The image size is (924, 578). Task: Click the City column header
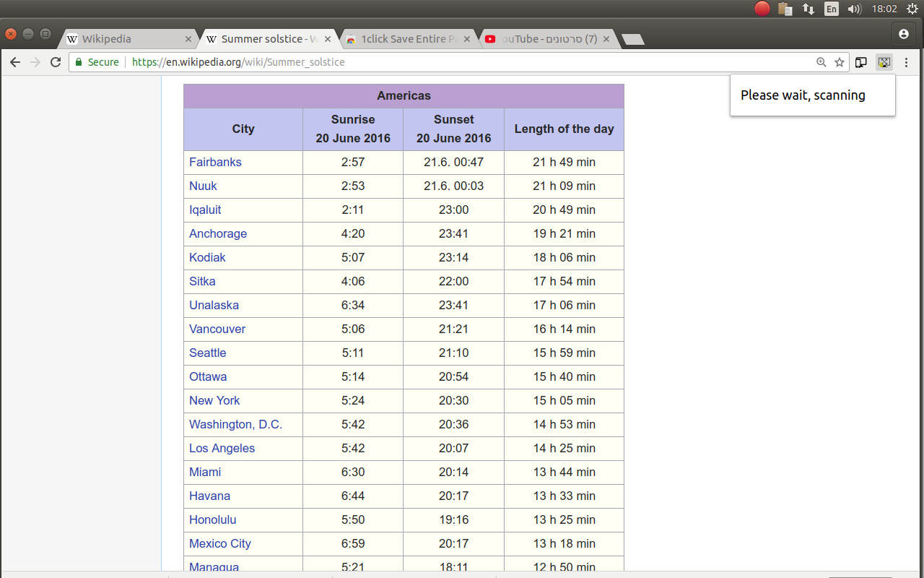243,129
